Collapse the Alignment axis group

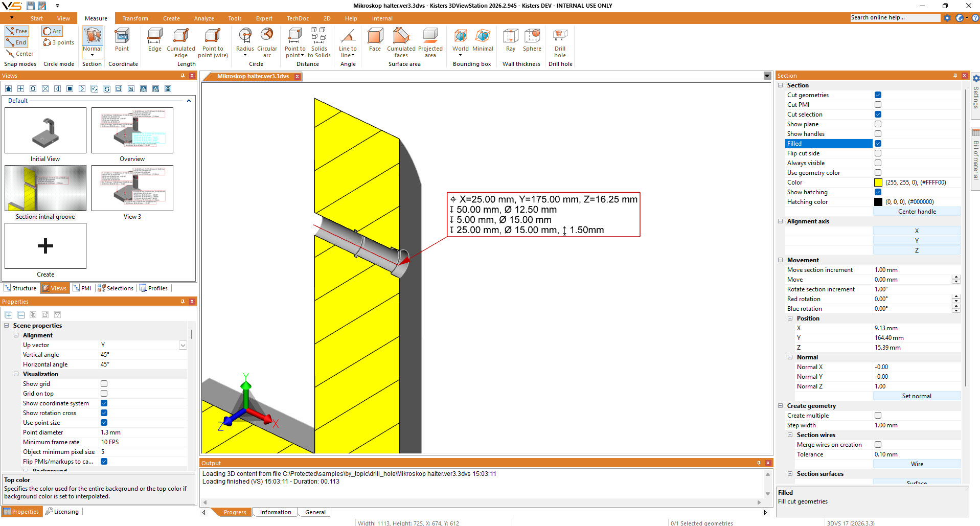coord(780,221)
